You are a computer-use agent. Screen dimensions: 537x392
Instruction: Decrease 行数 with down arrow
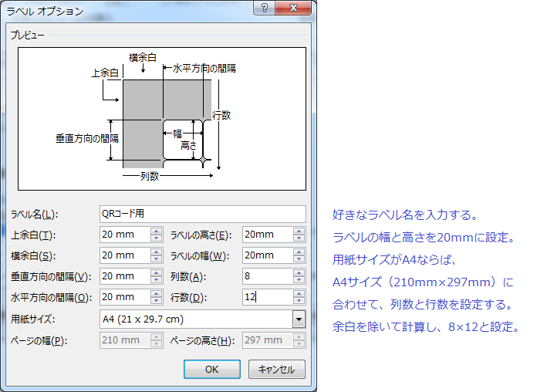[299, 301]
